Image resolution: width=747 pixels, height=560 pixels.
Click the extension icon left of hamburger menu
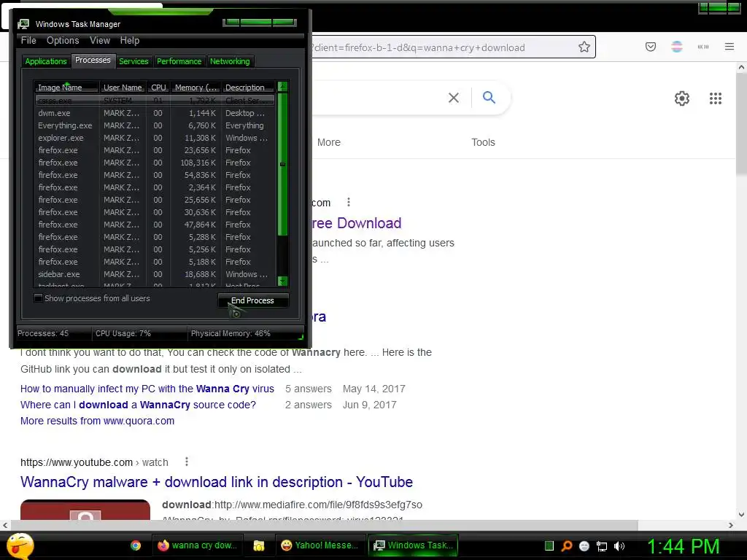(703, 47)
